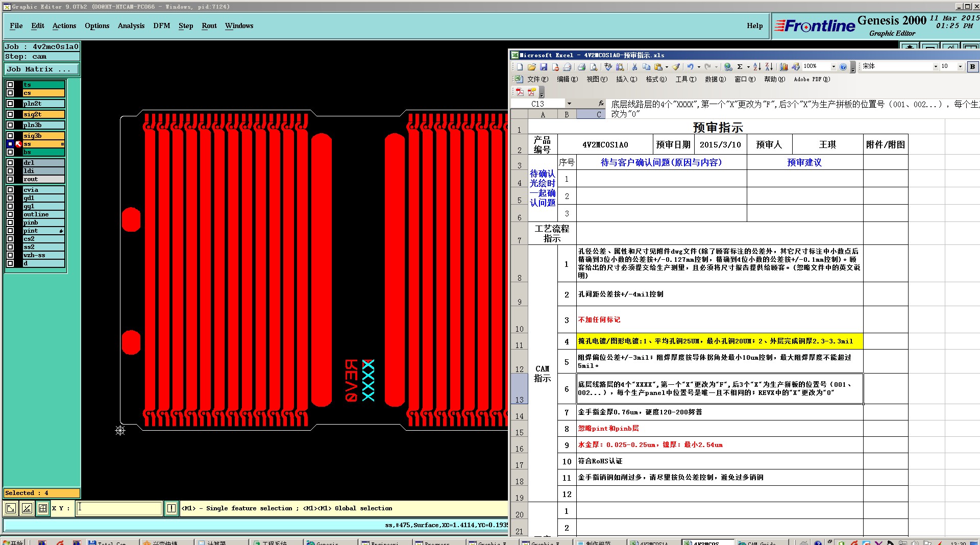Viewport: 980px width, 545px height.
Task: Click the CAM Guide taskbar button
Action: [x=762, y=542]
